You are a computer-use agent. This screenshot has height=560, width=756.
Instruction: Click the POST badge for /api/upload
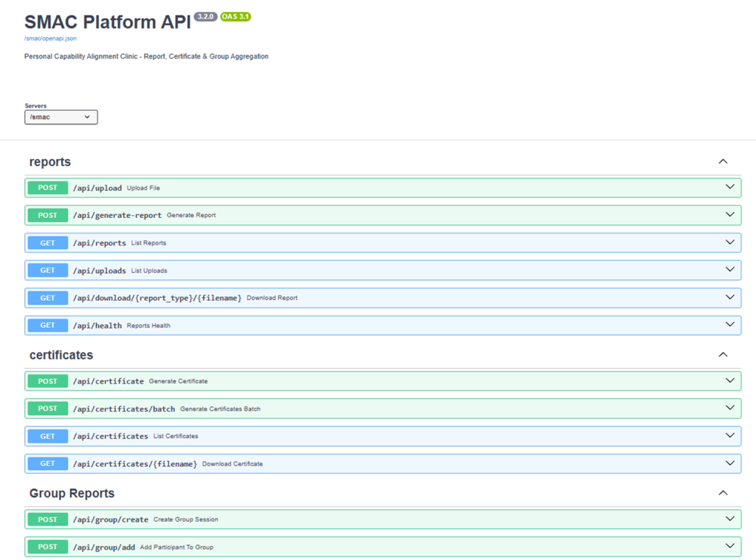point(47,188)
